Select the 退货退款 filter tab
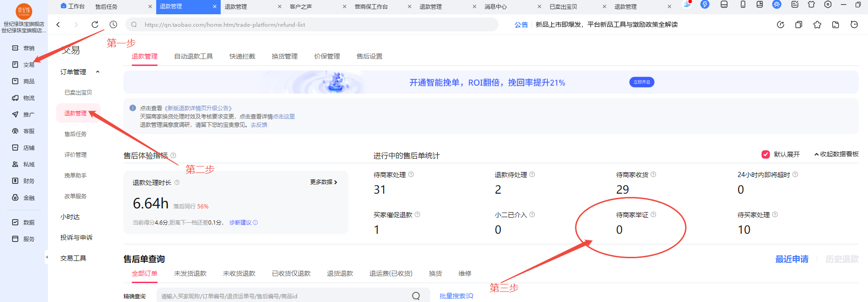 tap(340, 273)
